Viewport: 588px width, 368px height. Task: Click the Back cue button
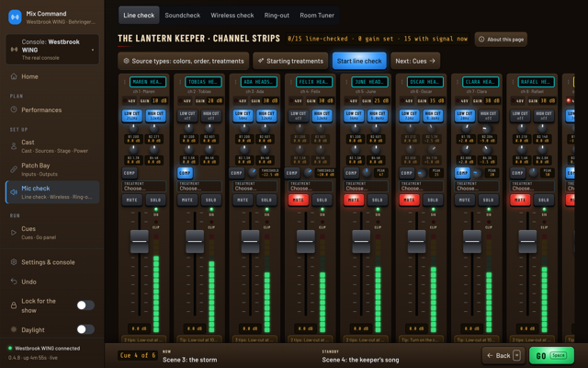pyautogui.click(x=503, y=355)
